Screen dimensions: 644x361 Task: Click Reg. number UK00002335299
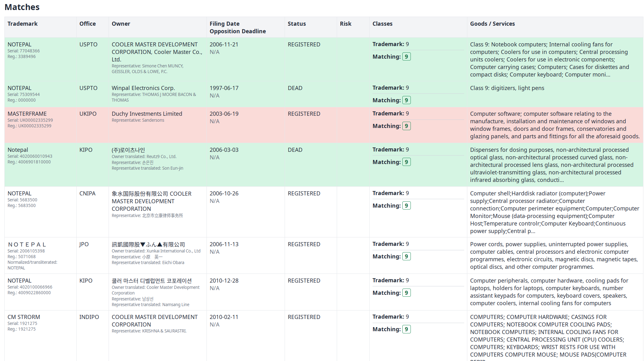pos(35,126)
